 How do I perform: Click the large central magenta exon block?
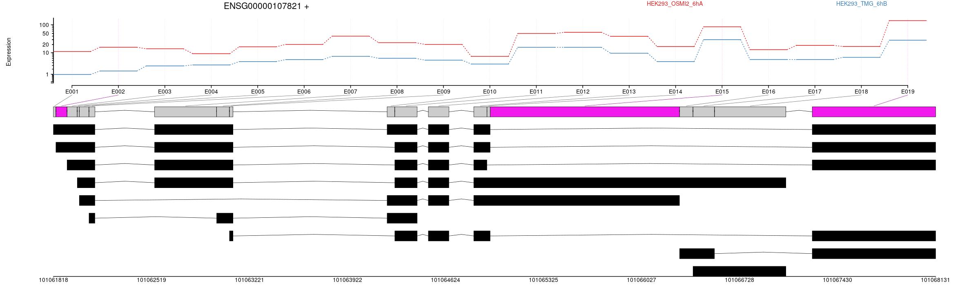tap(585, 112)
